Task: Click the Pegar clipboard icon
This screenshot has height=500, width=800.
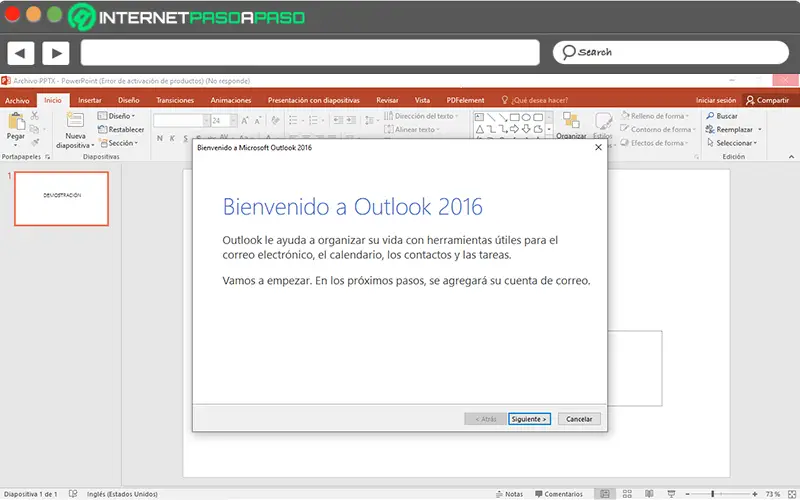Action: (x=16, y=121)
